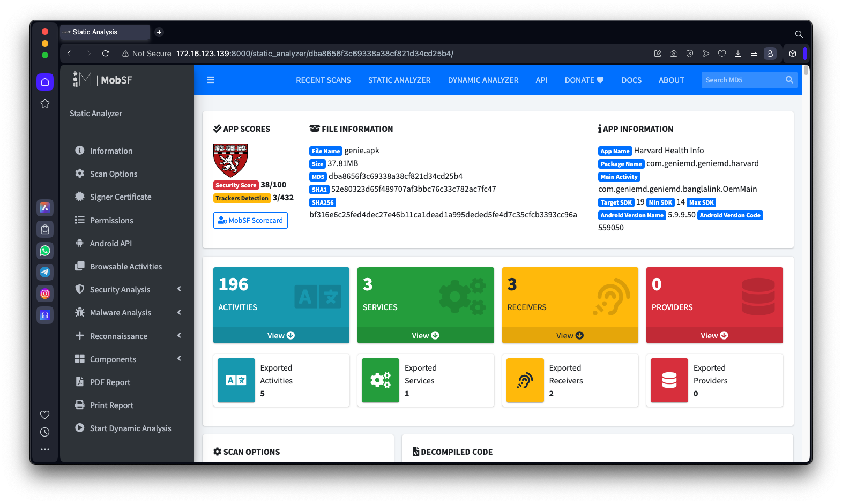Open the music player sidebar icon

click(45, 315)
